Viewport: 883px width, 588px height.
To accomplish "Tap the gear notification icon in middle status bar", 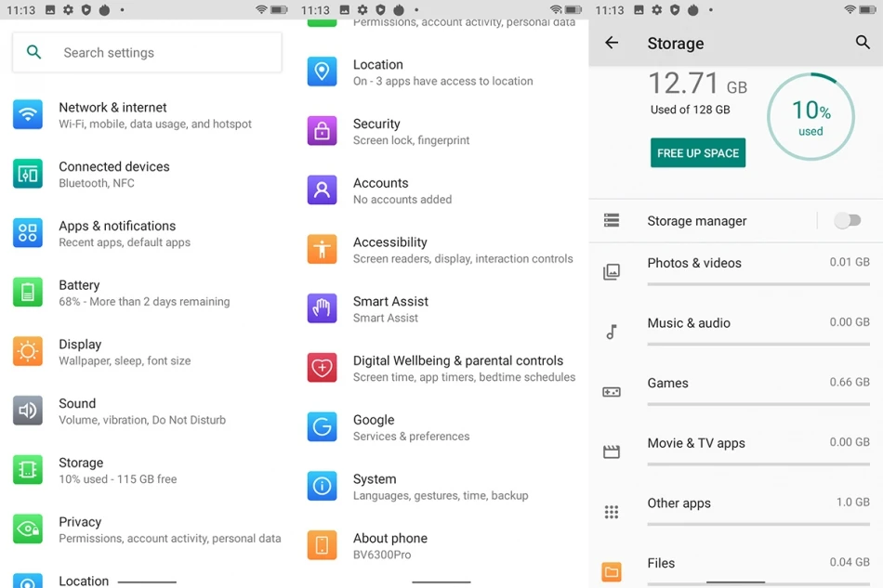I will pos(362,9).
